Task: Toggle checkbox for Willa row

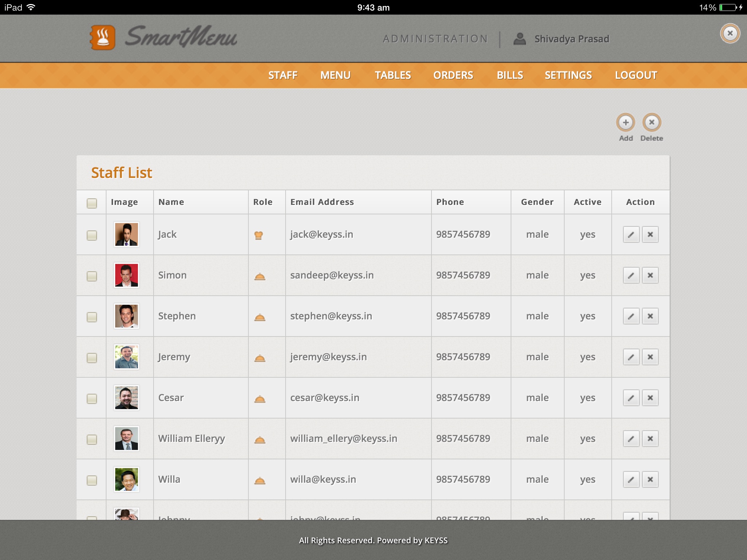Action: pyautogui.click(x=91, y=479)
